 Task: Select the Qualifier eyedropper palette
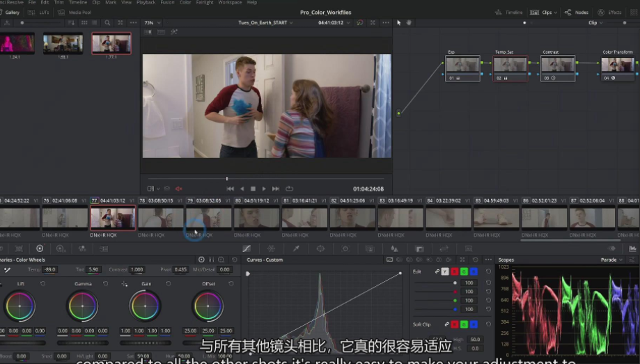tap(296, 248)
